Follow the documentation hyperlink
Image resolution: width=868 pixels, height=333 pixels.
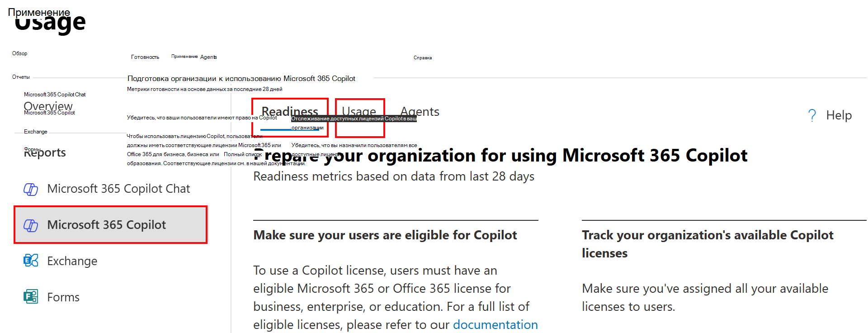[x=495, y=324]
